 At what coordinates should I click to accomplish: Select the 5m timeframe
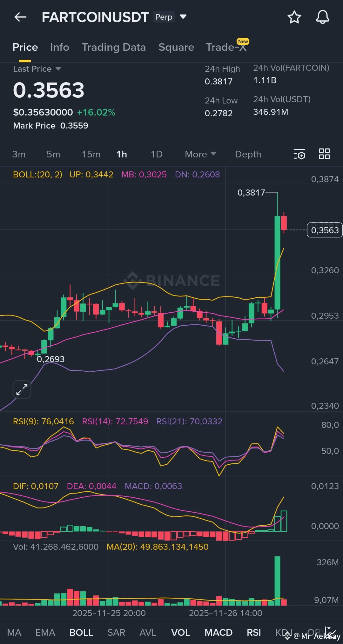(x=53, y=154)
